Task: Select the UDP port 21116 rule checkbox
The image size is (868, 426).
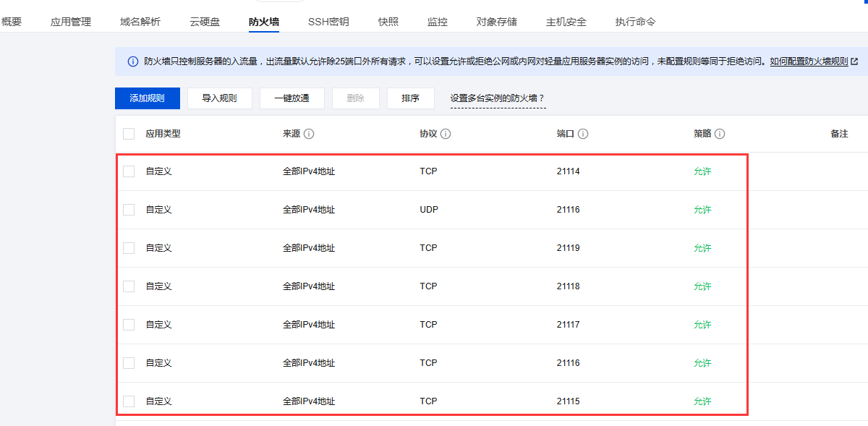Action: pyautogui.click(x=129, y=210)
